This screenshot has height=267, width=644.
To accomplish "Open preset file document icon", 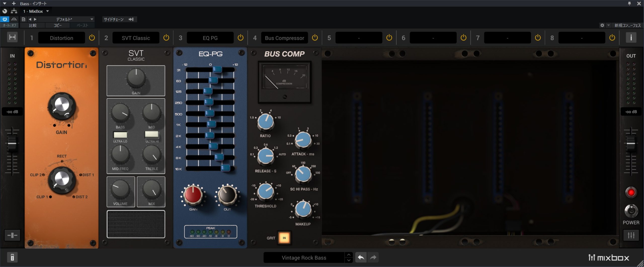I will click(x=23, y=19).
